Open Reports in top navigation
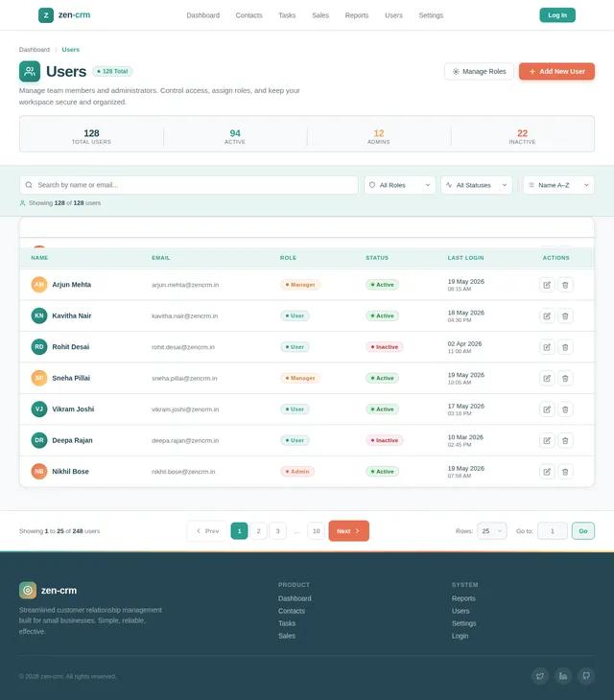This screenshot has width=614, height=700. pos(356,15)
